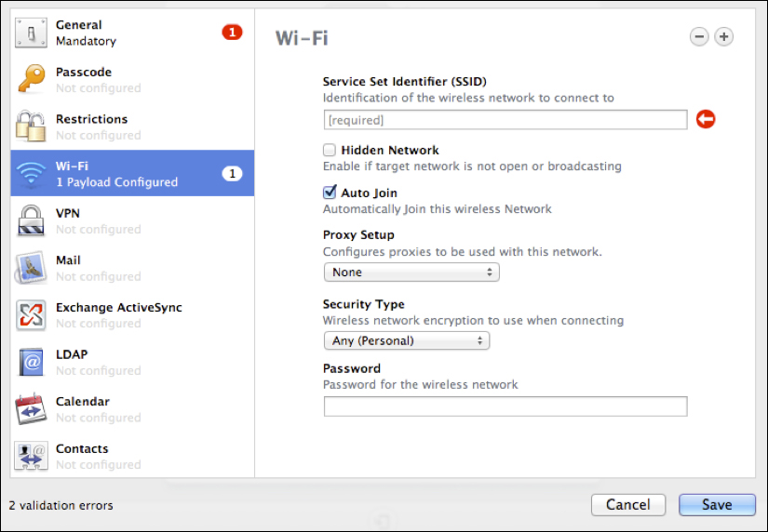Open the Mail stamp icon
Viewport: 768px width, 532px height.
(x=32, y=268)
